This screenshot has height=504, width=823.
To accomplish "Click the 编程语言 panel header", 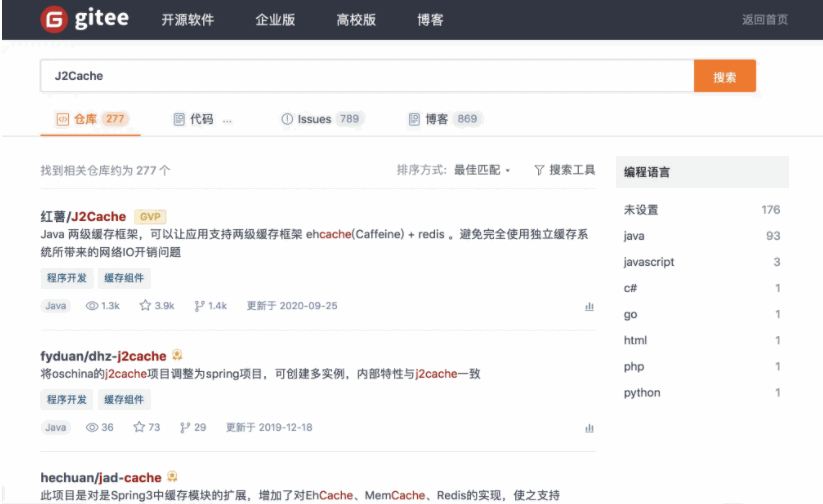I will point(702,172).
